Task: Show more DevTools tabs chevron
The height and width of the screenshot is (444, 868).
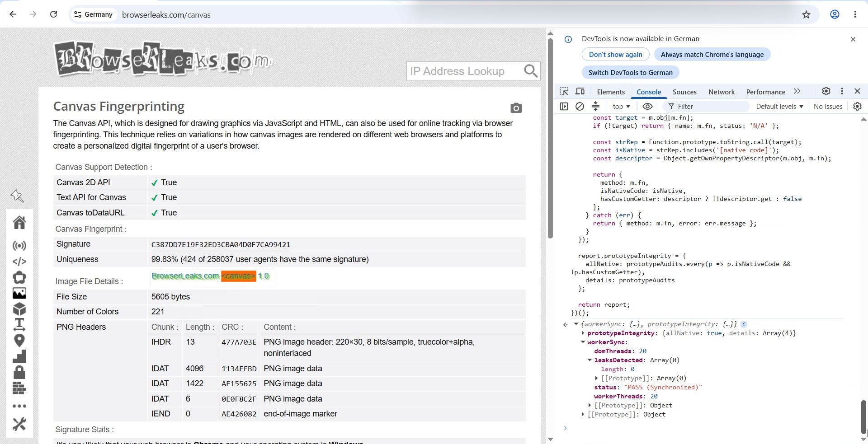Action: pos(797,91)
